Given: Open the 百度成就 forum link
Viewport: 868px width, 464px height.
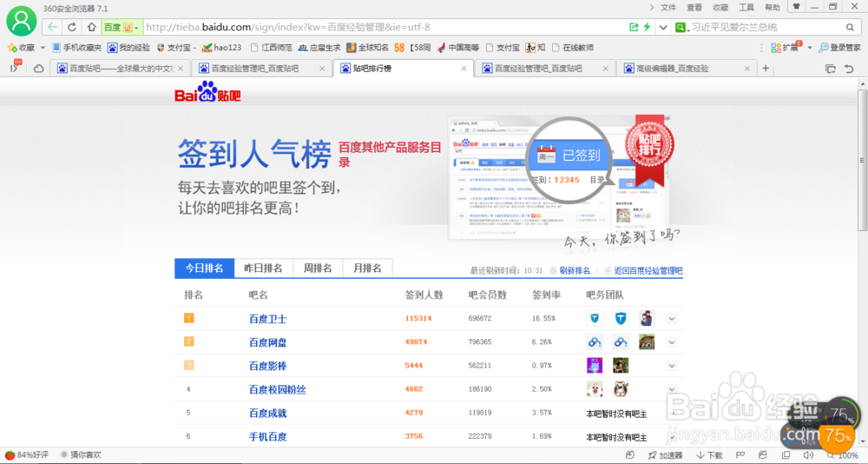Looking at the screenshot, I should tap(268, 413).
